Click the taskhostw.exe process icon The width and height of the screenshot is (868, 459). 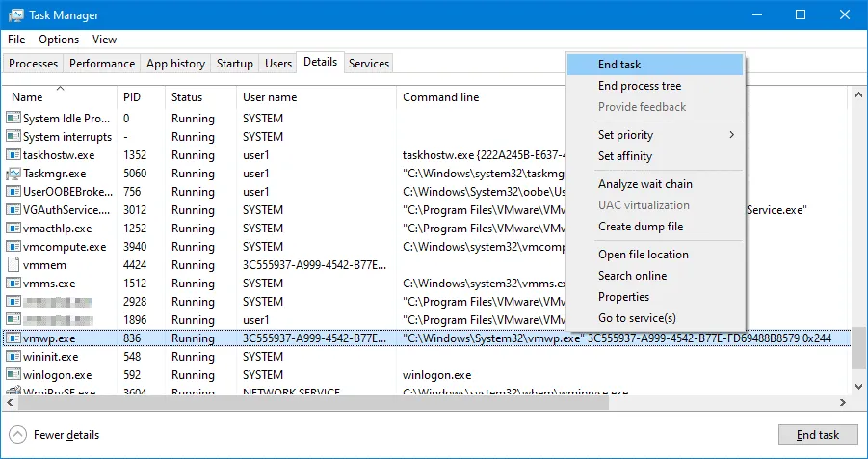tap(13, 154)
